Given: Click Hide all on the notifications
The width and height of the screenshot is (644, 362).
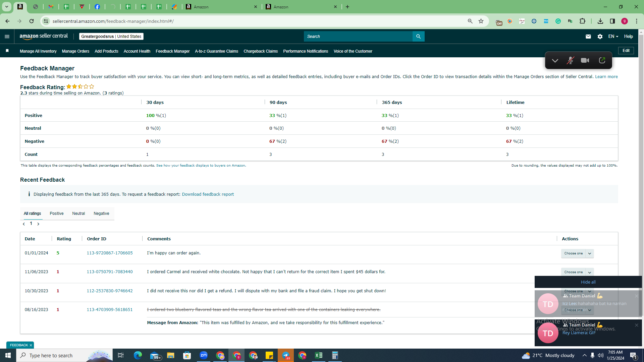Looking at the screenshot, I should [x=588, y=282].
